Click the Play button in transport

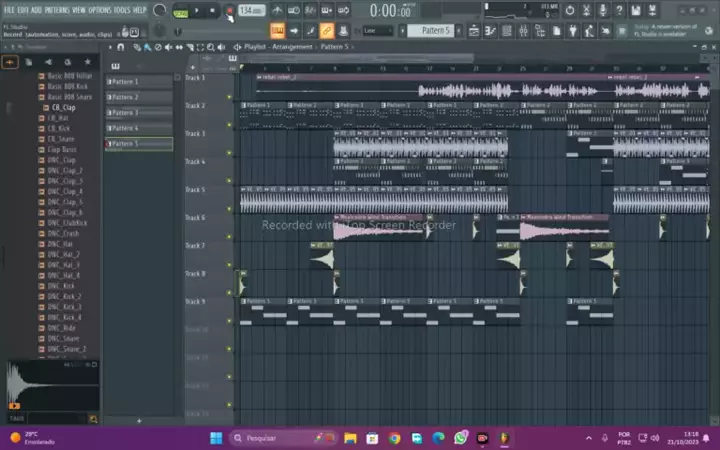(x=196, y=10)
